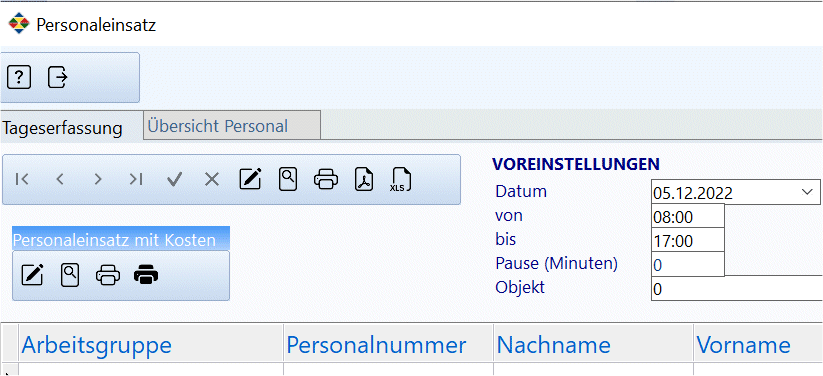Go to the next record
The width and height of the screenshot is (823, 376).
[98, 180]
